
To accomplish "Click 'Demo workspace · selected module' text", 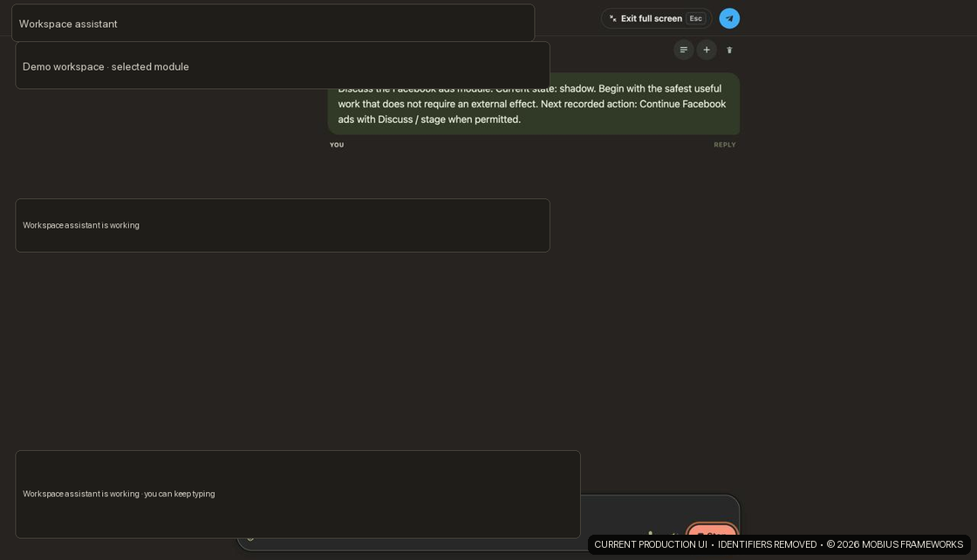I will [106, 66].
